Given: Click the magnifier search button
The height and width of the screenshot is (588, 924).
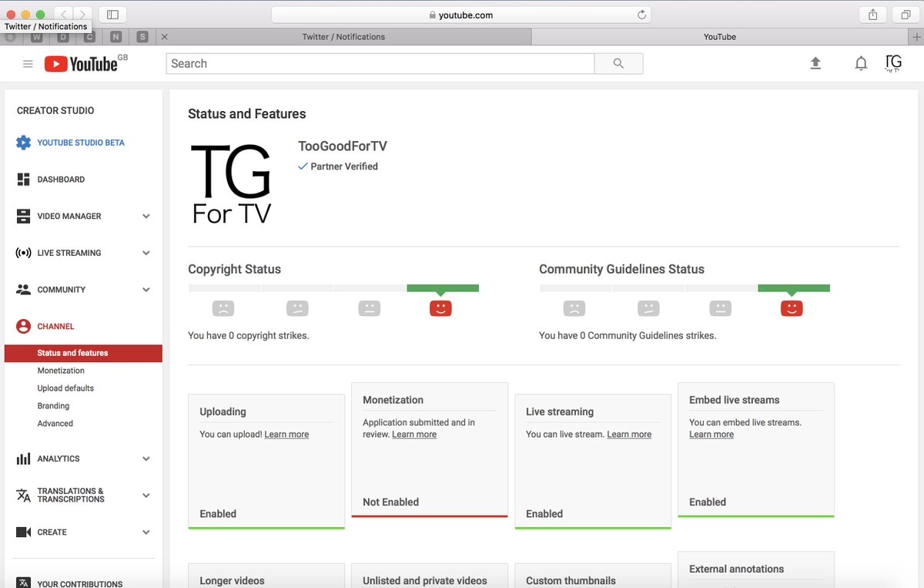Looking at the screenshot, I should (x=618, y=64).
